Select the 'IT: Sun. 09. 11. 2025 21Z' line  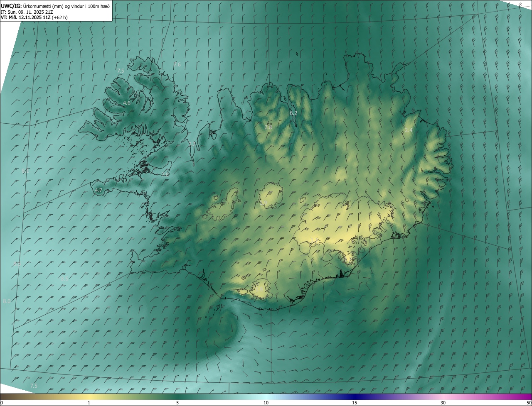point(27,12)
